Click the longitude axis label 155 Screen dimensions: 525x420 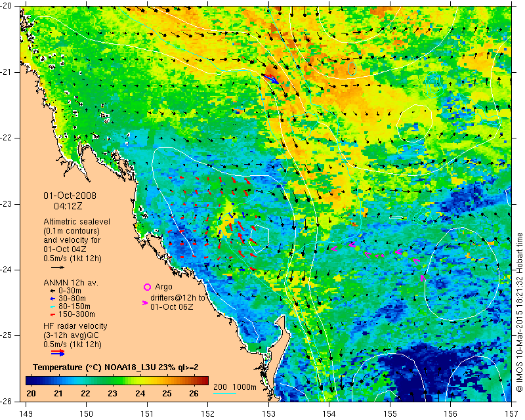(x=390, y=415)
